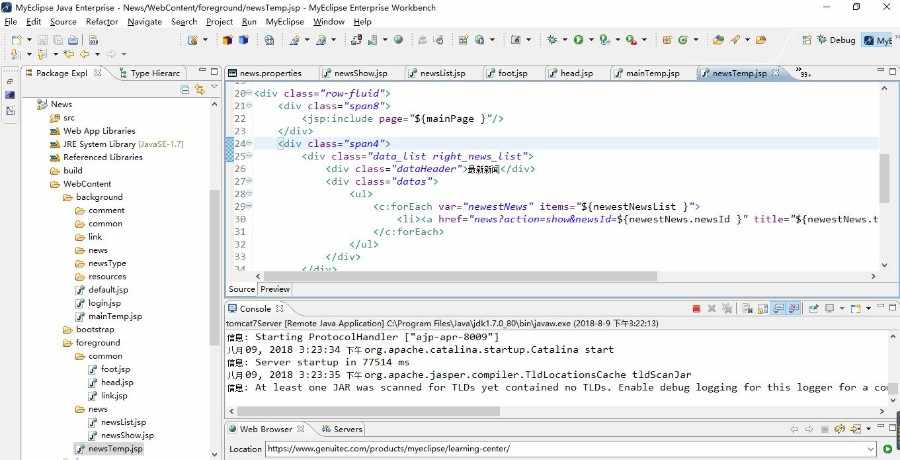This screenshot has height=460, width=900.
Task: Click the Search flashlight icon
Action: pyautogui.click(x=735, y=40)
